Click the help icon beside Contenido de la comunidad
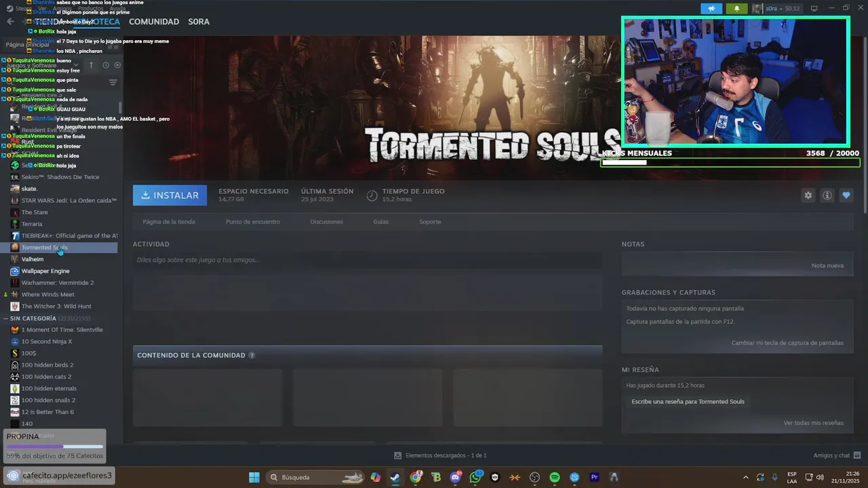Image resolution: width=868 pixels, height=488 pixels. click(x=252, y=355)
